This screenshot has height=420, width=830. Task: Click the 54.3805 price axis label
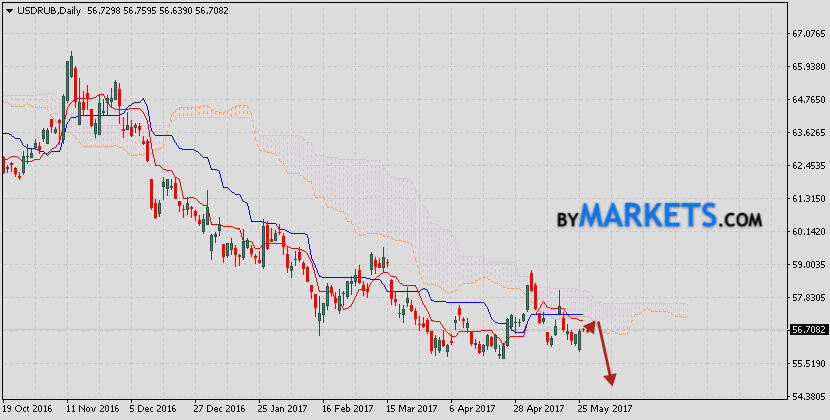(x=807, y=397)
